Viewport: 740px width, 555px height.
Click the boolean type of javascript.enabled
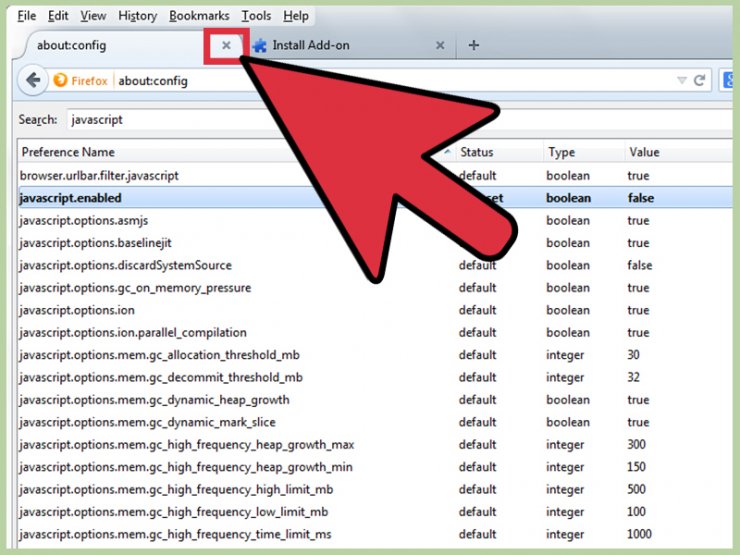coord(568,198)
